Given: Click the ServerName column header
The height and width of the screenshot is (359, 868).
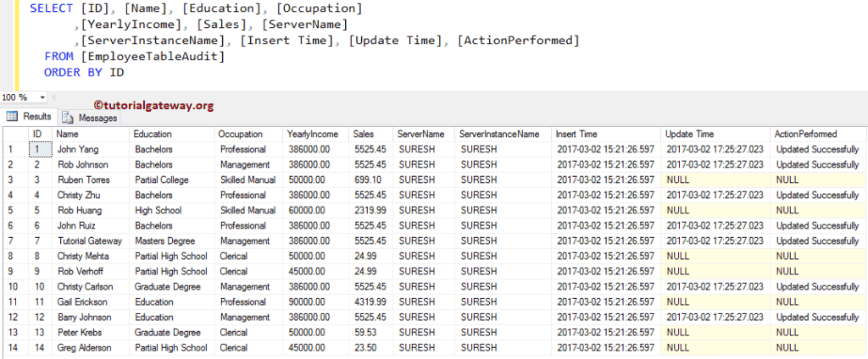Looking at the screenshot, I should (424, 134).
